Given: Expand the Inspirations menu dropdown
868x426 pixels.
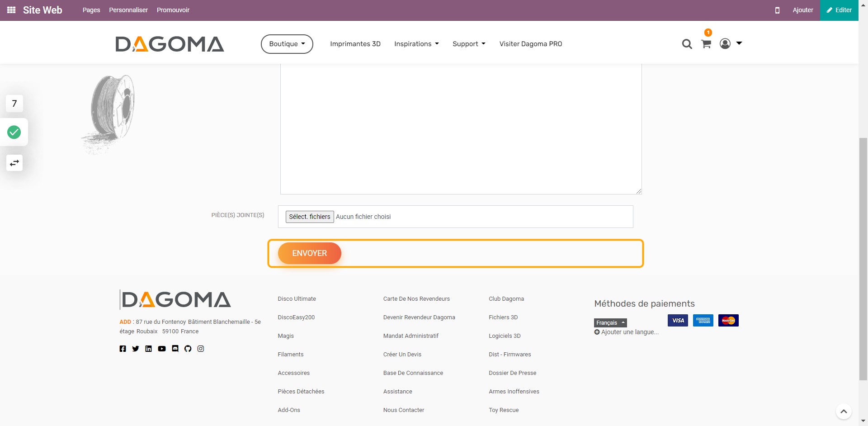Looking at the screenshot, I should [x=416, y=44].
